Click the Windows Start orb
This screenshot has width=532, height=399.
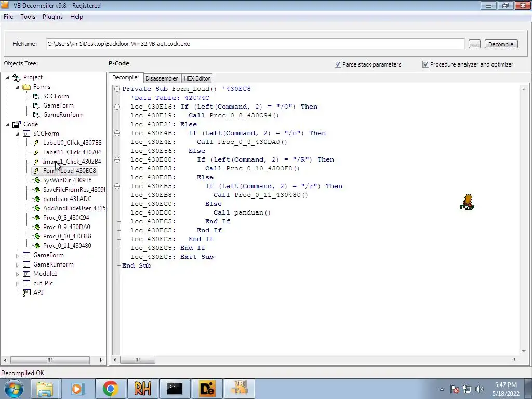click(x=14, y=389)
